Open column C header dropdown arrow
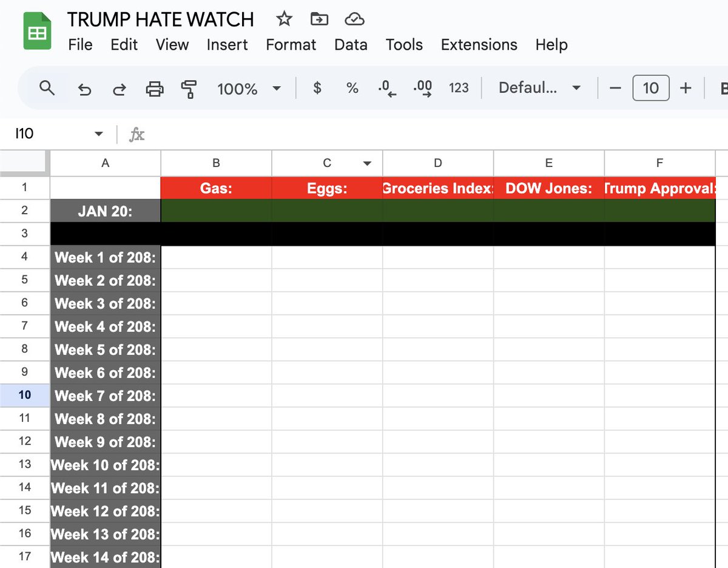728x568 pixels. click(x=367, y=163)
